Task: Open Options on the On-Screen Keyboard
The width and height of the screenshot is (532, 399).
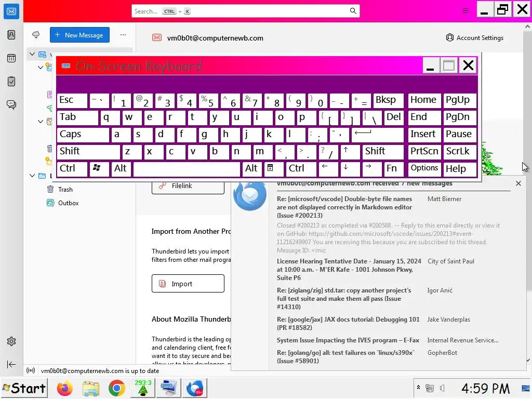Action: (424, 169)
